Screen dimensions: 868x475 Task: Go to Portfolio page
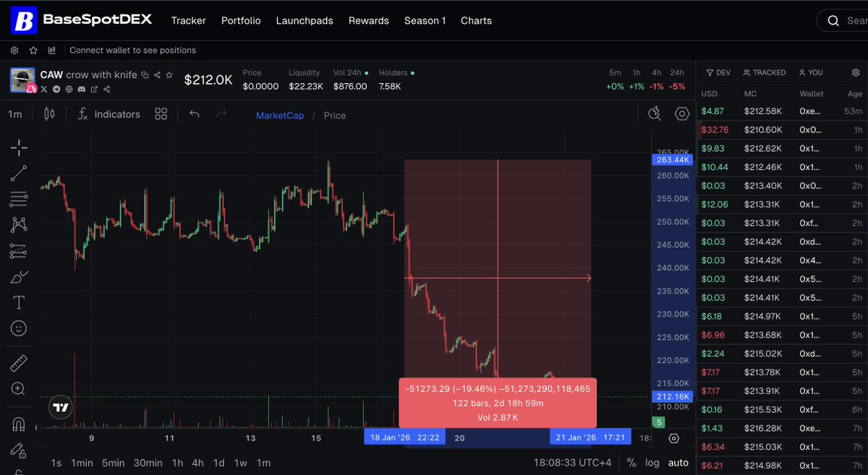click(x=241, y=20)
